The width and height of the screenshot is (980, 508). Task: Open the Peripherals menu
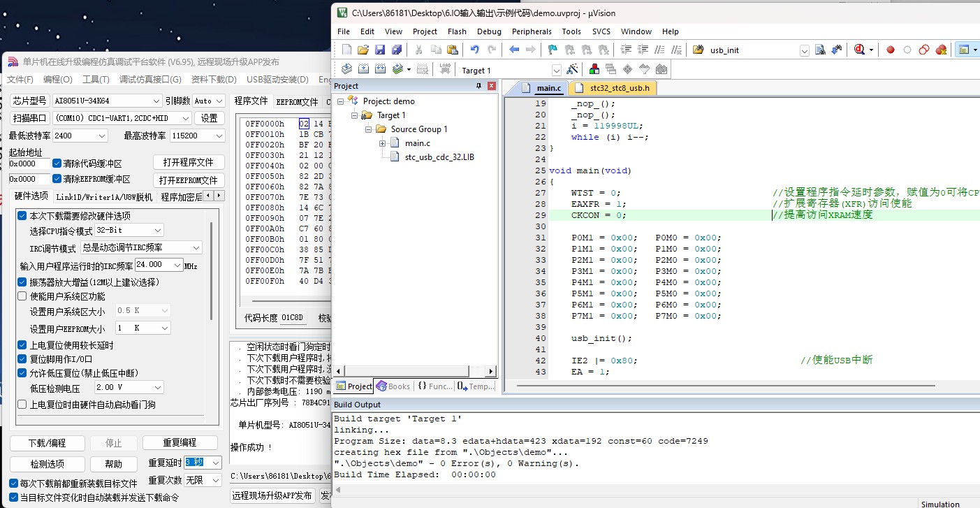pos(532,31)
